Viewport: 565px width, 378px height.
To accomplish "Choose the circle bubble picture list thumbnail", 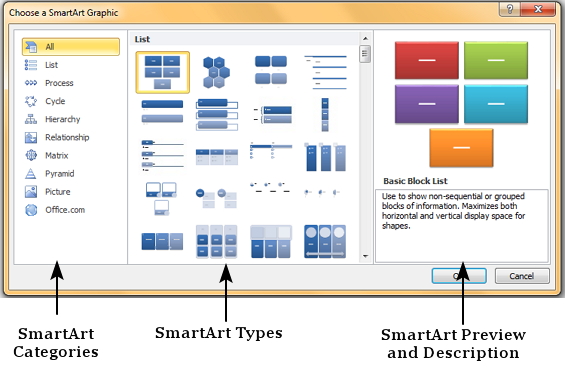I will point(216,198).
